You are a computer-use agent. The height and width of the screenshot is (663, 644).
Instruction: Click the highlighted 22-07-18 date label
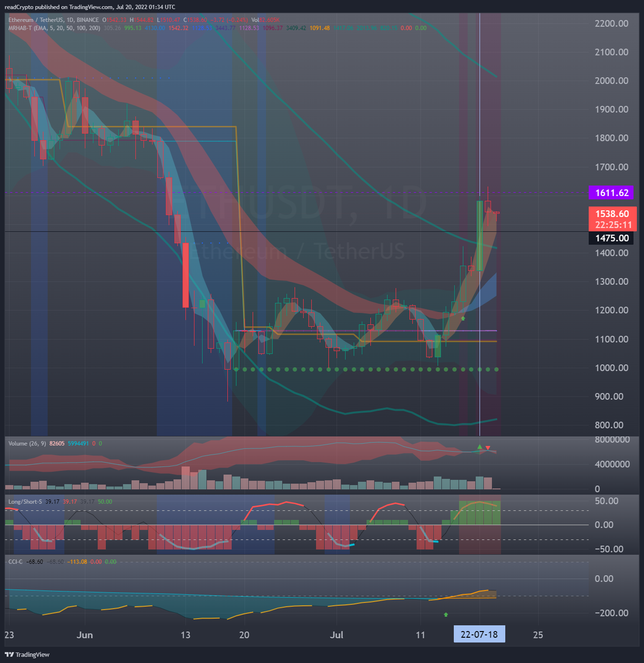click(479, 634)
